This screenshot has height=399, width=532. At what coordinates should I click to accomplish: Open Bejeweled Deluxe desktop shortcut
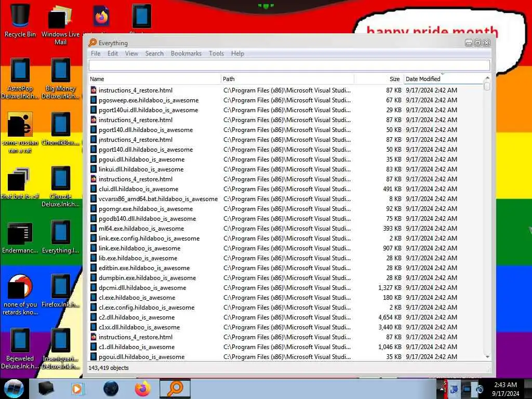click(20, 349)
